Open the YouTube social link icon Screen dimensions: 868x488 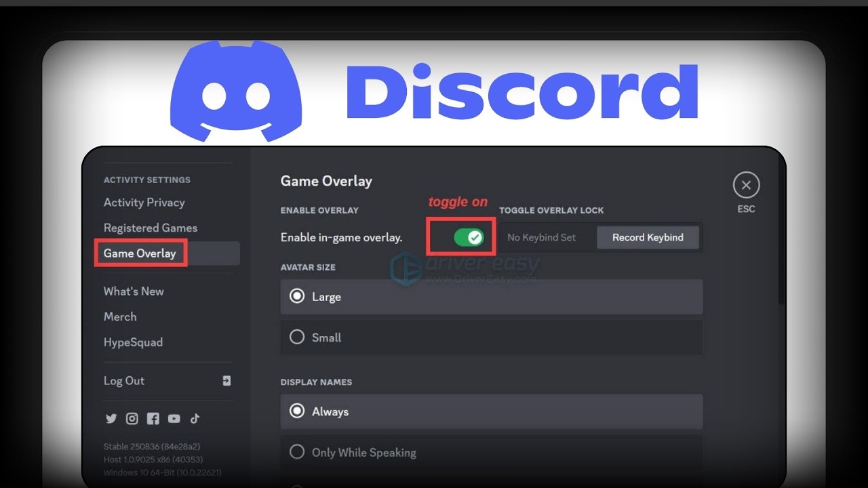coord(174,419)
